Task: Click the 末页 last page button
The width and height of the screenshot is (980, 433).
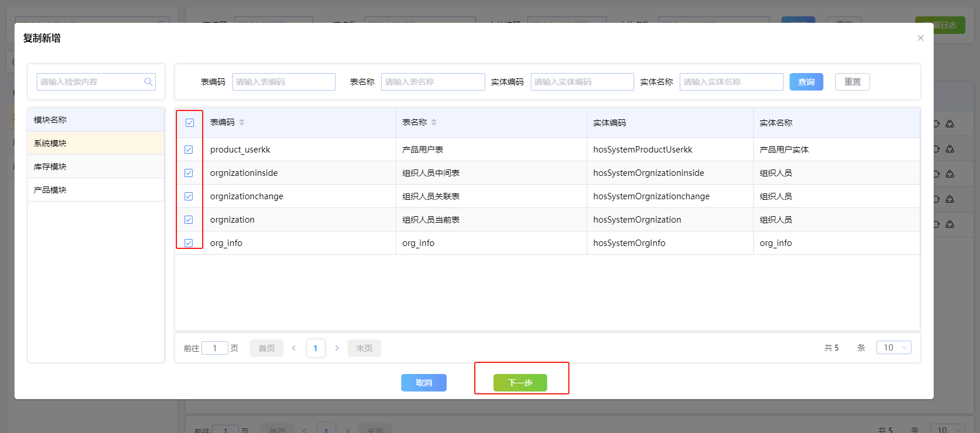Action: 364,348
